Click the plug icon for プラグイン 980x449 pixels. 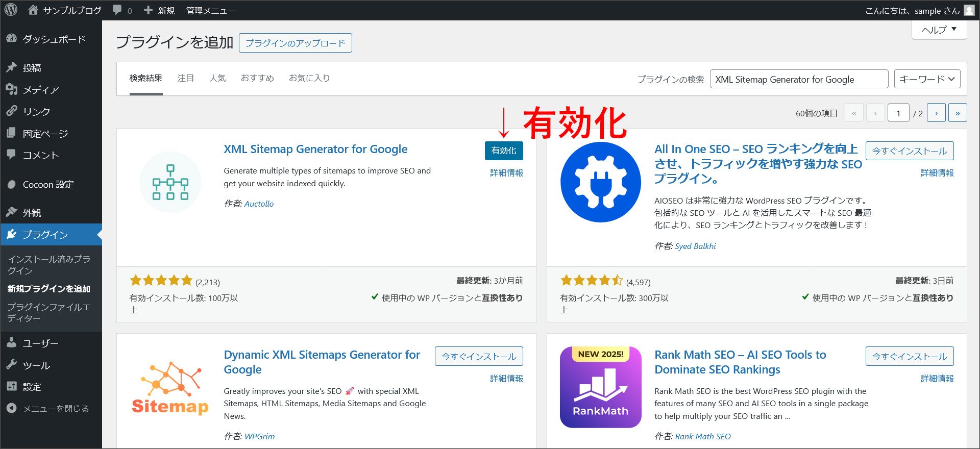coord(11,234)
